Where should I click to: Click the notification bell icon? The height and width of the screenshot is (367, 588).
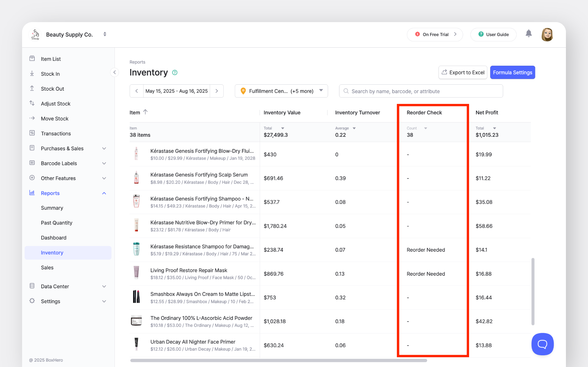click(x=529, y=34)
